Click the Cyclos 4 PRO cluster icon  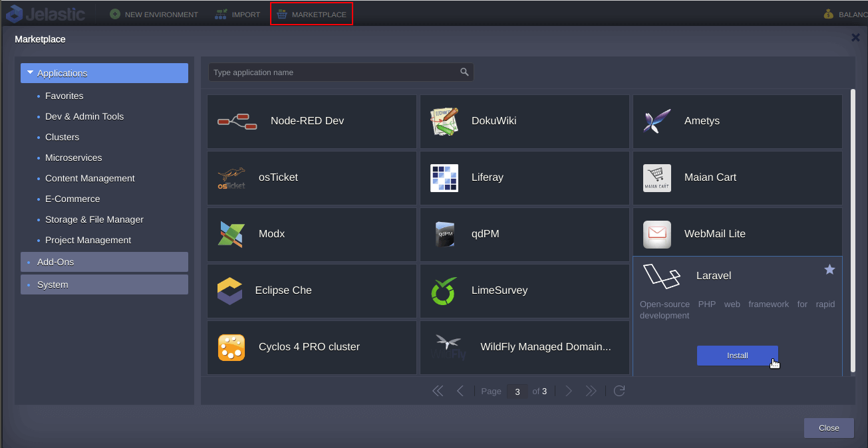[x=231, y=347]
